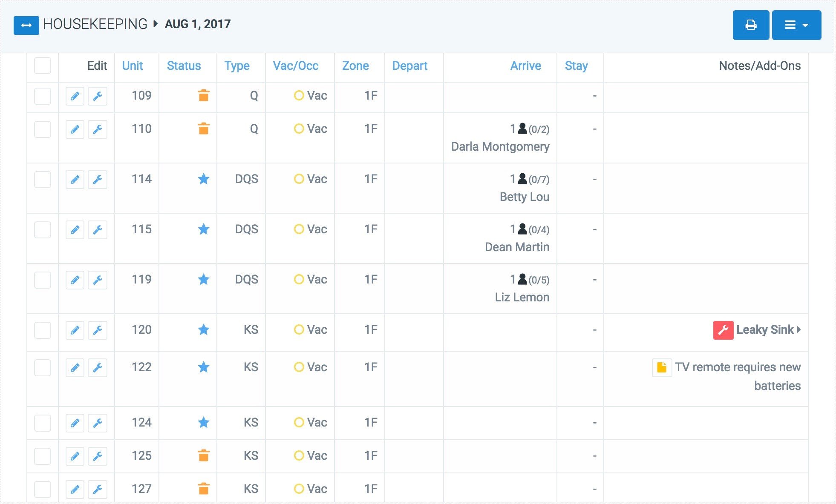The height and width of the screenshot is (504, 836).
Task: Sort by the Depart column header
Action: point(410,66)
